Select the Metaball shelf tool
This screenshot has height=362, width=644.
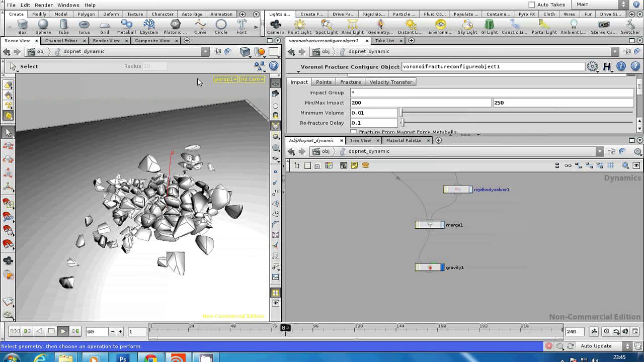[126, 27]
